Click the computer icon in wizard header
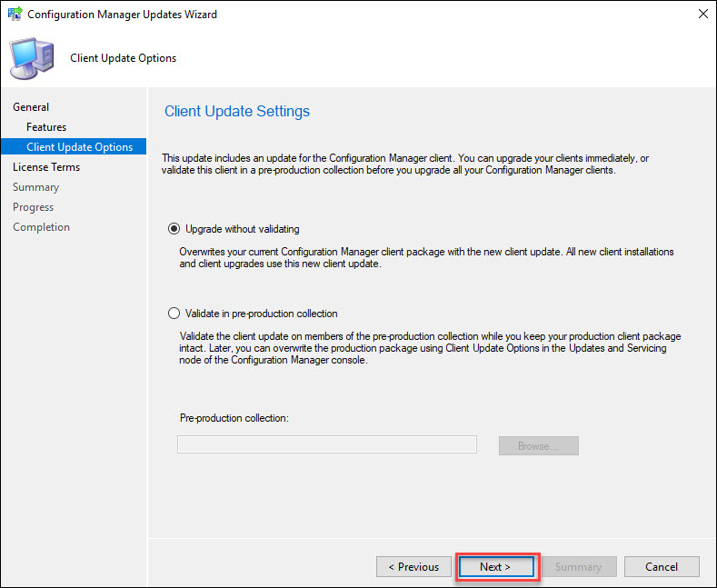The width and height of the screenshot is (717, 588). coord(32,58)
